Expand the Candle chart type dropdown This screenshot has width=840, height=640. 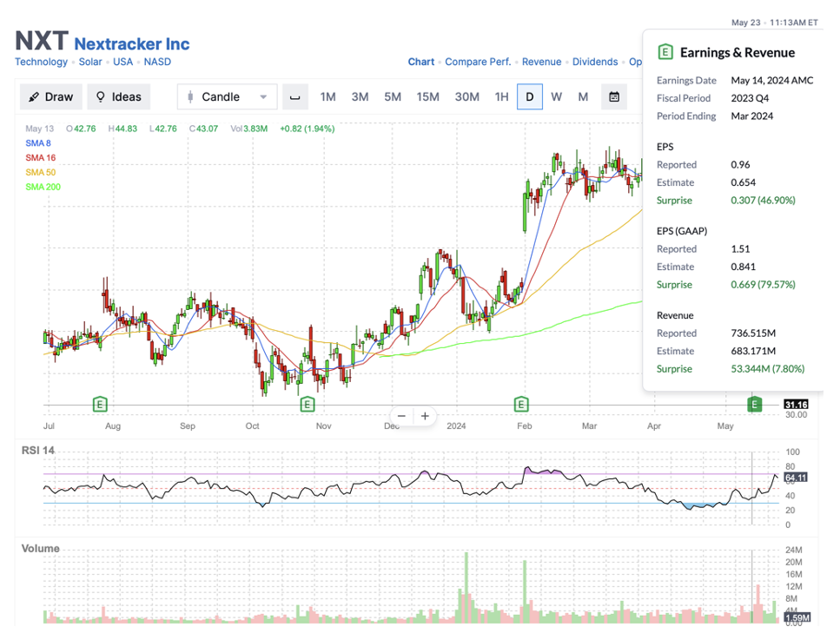(x=227, y=97)
